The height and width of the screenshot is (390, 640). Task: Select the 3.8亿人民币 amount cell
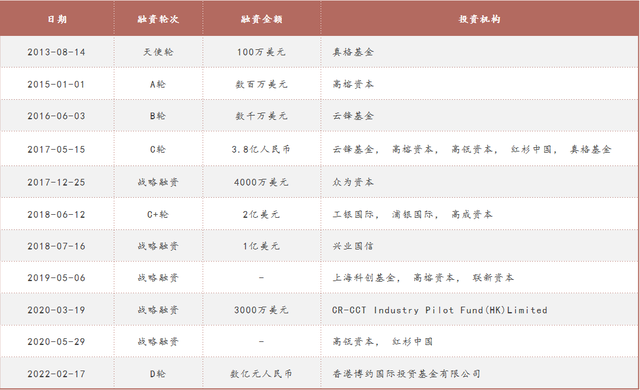(261, 149)
